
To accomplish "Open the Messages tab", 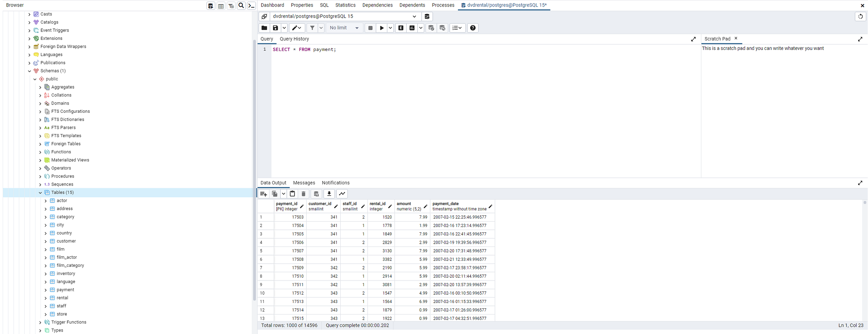I will 304,183.
